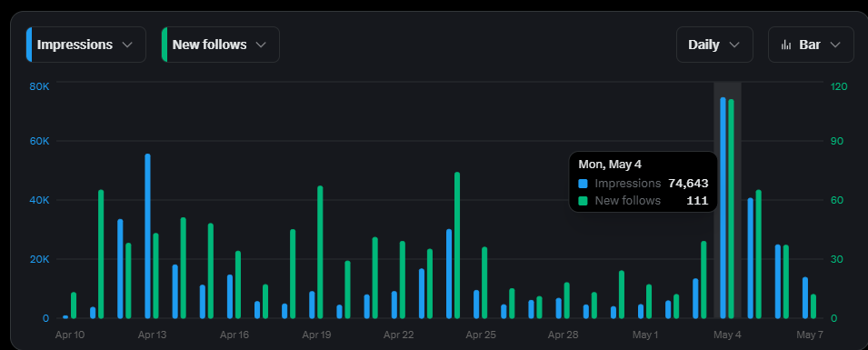Click the 'May 1' axis label

point(645,335)
